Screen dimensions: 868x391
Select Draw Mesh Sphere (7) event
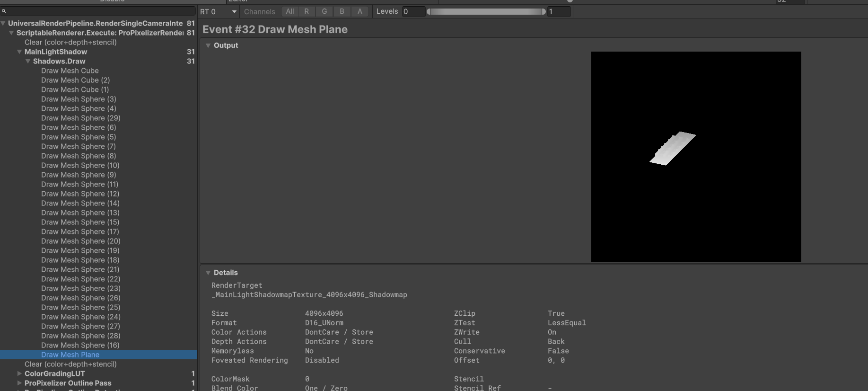click(79, 146)
